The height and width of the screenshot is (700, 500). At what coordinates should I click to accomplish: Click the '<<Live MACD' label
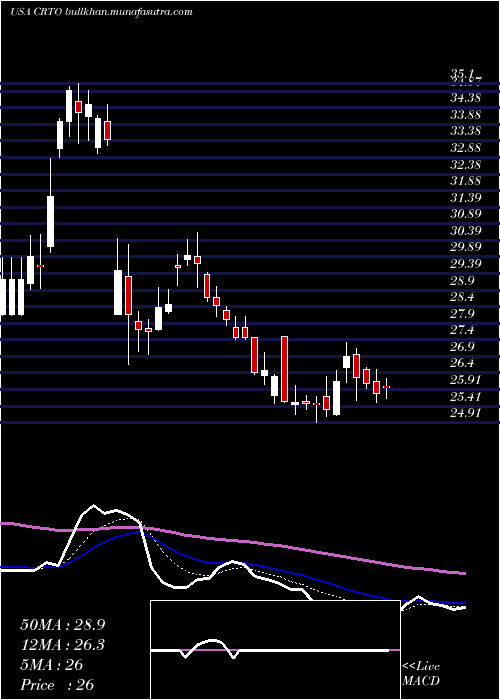[421, 674]
